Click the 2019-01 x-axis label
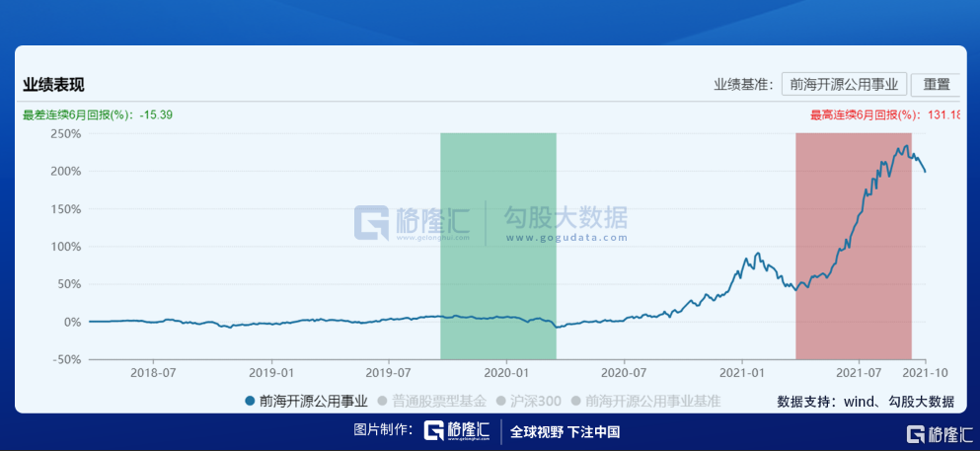Image resolution: width=980 pixels, height=451 pixels. 271,373
